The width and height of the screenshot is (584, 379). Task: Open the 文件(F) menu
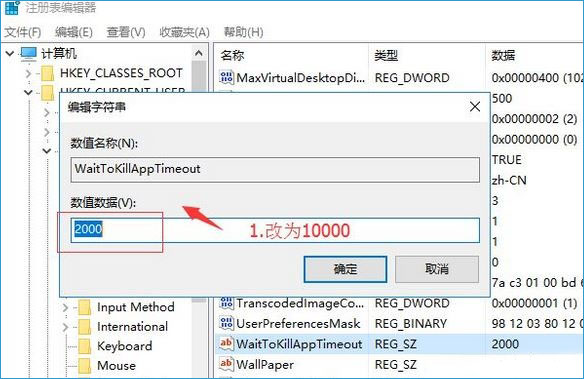22,32
